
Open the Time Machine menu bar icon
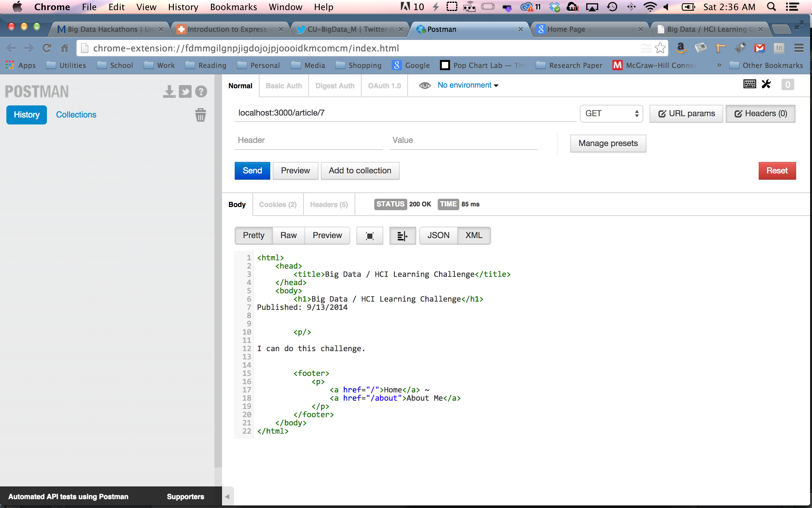(x=612, y=7)
